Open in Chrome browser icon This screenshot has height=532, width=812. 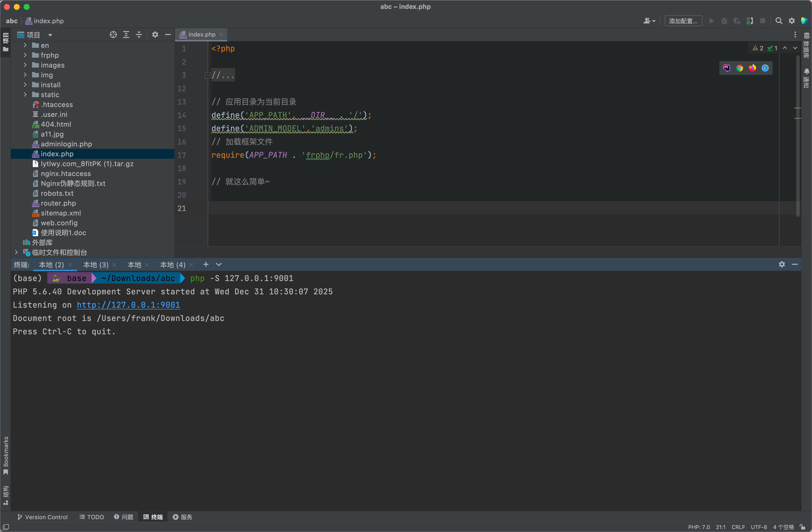pos(739,68)
